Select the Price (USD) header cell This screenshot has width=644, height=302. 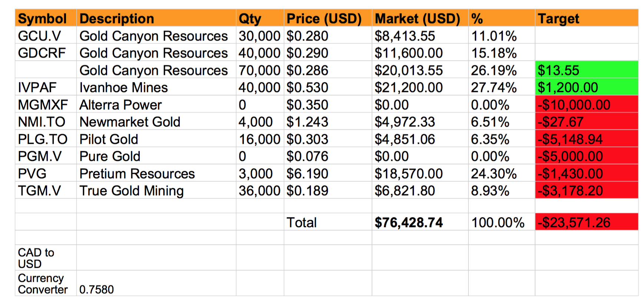328,18
